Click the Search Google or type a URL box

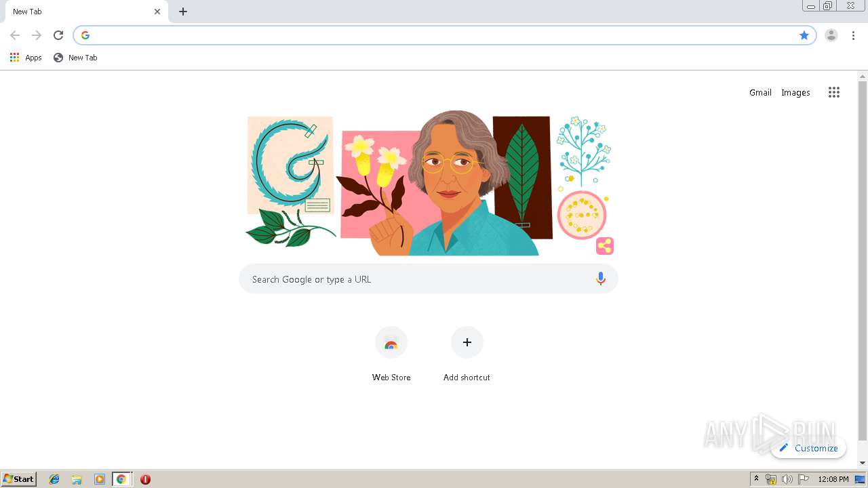click(x=428, y=279)
